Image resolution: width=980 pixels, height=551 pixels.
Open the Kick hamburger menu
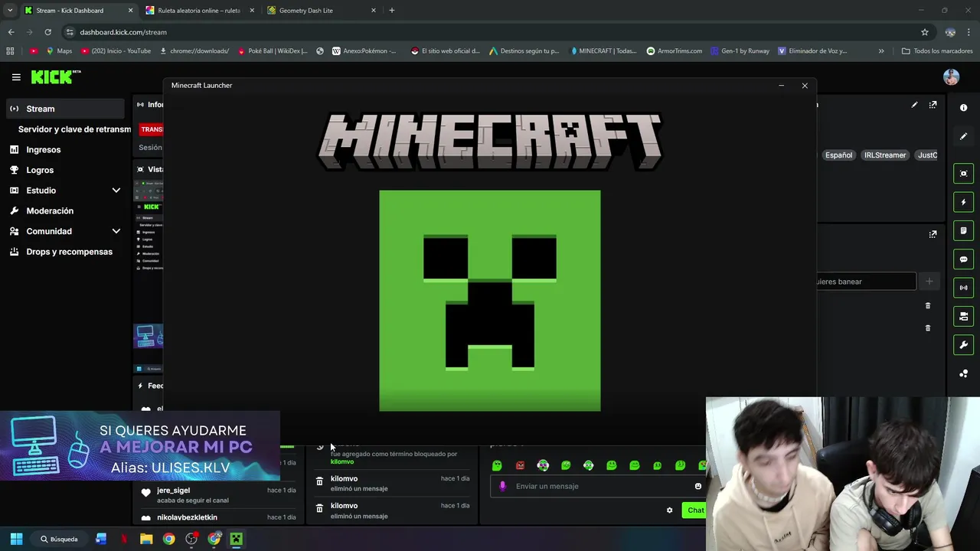16,77
